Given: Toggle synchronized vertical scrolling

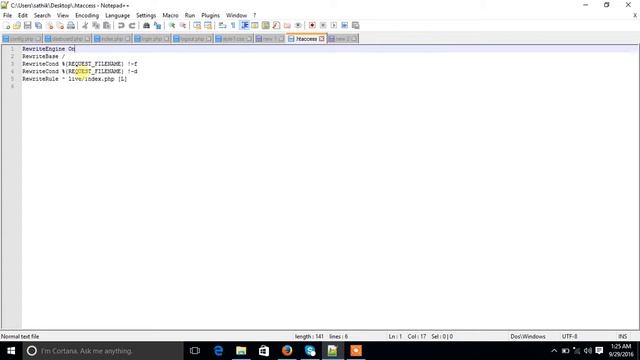Looking at the screenshot, I should coord(197,25).
